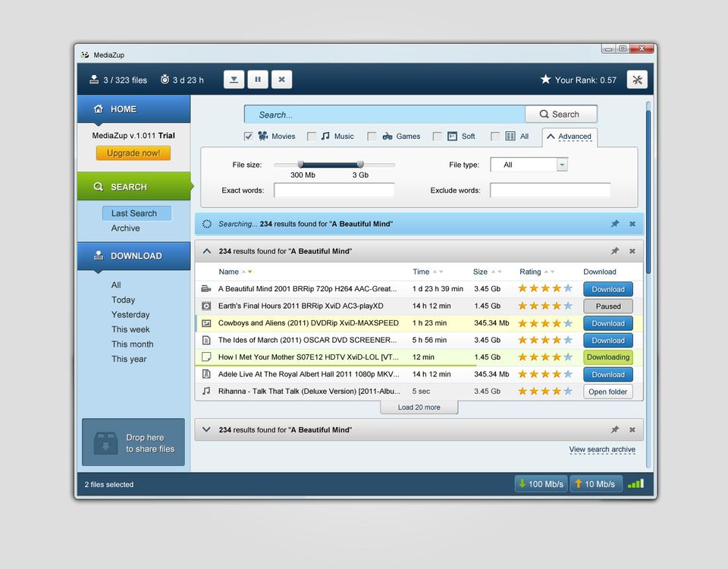Screen dimensions: 728x569
Task: Pause all downloads with the pause icon
Action: coord(258,80)
